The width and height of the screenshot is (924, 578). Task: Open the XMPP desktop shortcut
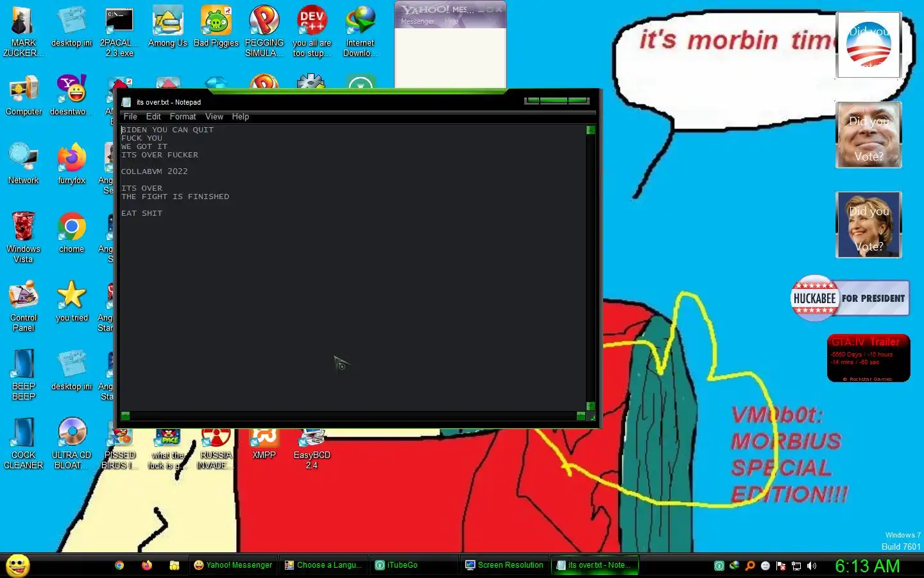264,444
